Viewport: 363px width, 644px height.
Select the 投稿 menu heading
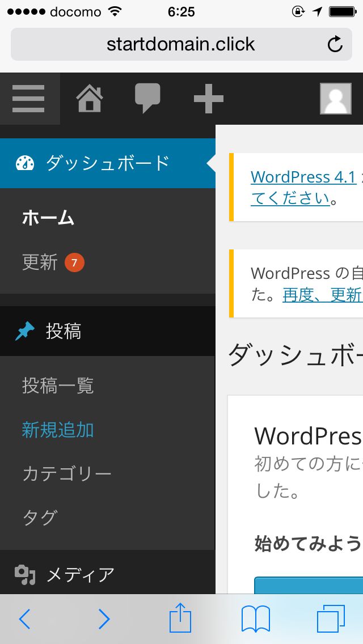click(108, 331)
